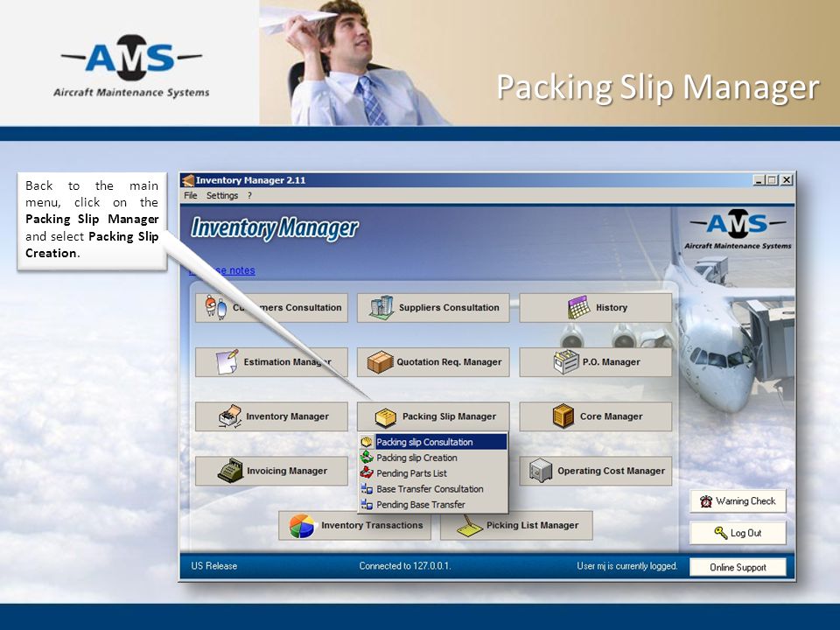The width and height of the screenshot is (840, 630).
Task: Choose Pending Parts List menu entry
Action: [x=433, y=473]
